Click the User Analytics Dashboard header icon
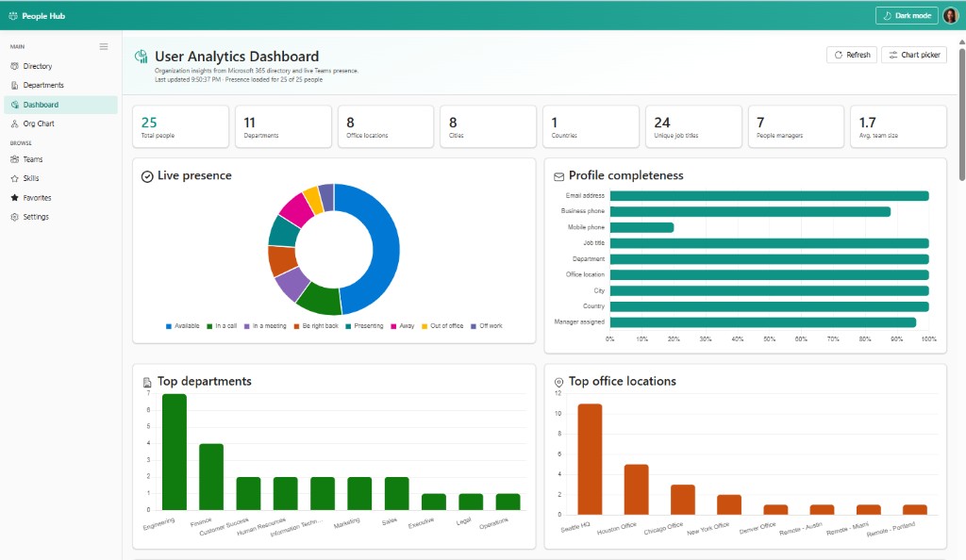966x560 pixels. pos(142,57)
